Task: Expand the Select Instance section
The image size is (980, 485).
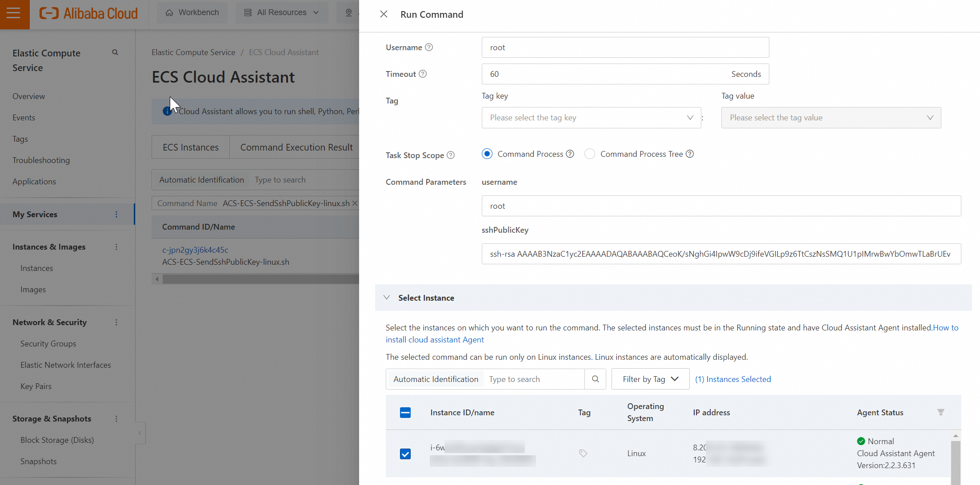Action: [x=387, y=298]
